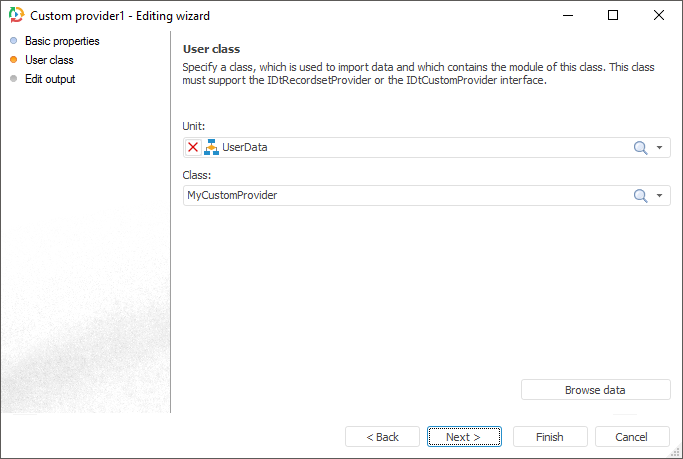Click the wizard app icon in title bar

tap(16, 16)
